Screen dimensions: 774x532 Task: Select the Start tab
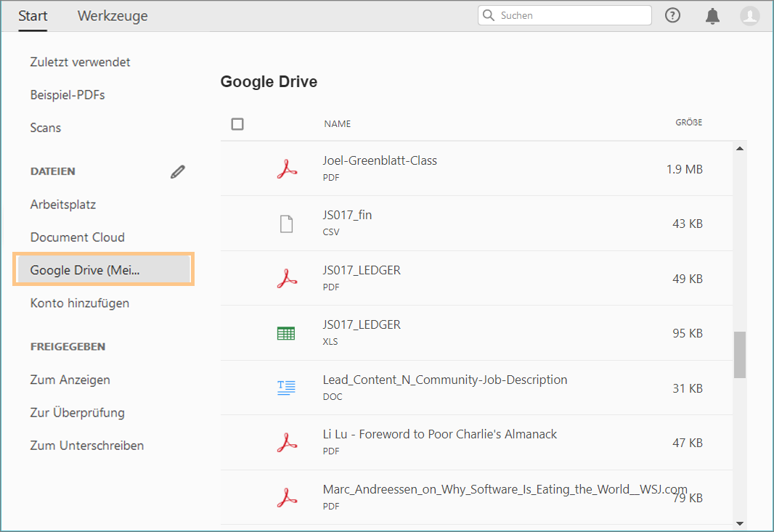tap(33, 15)
